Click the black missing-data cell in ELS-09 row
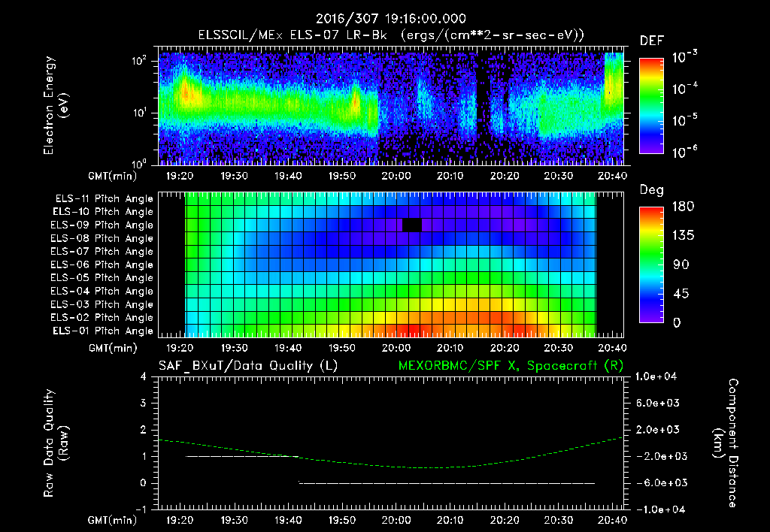 [412, 225]
